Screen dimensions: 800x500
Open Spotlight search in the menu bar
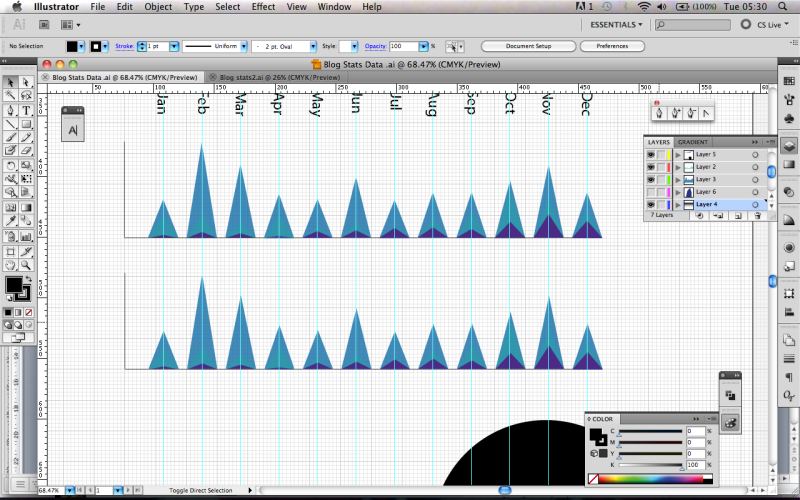click(783, 7)
